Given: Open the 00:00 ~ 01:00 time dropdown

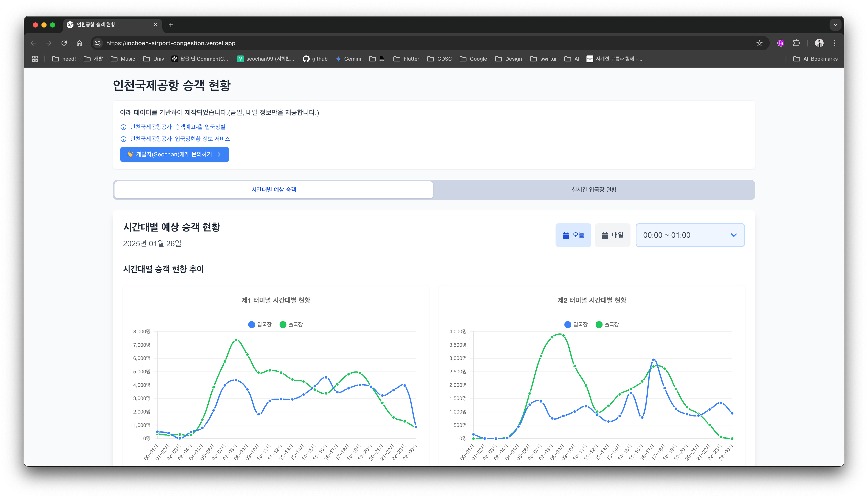Looking at the screenshot, I should [x=690, y=235].
